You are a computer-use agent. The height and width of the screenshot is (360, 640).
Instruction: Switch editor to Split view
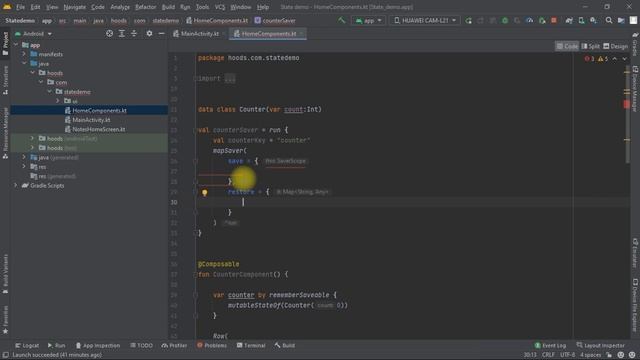[591, 46]
